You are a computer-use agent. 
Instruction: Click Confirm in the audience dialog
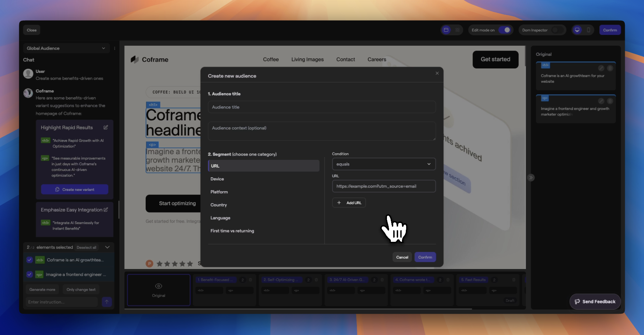click(x=425, y=257)
